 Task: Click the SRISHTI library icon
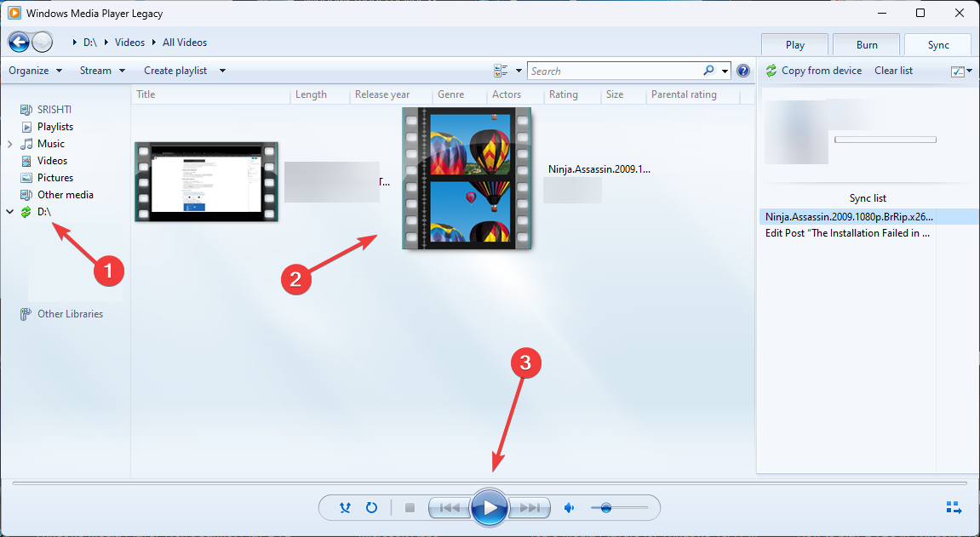pyautogui.click(x=26, y=109)
